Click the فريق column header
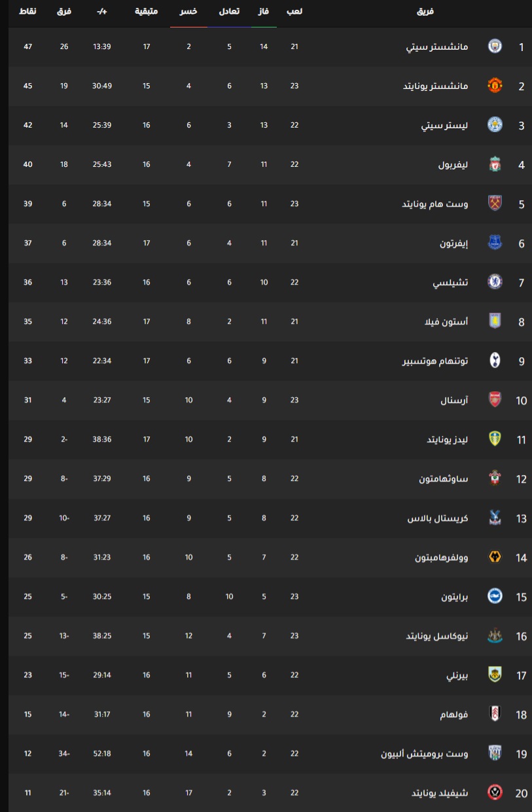The image size is (532, 812). pyautogui.click(x=425, y=12)
